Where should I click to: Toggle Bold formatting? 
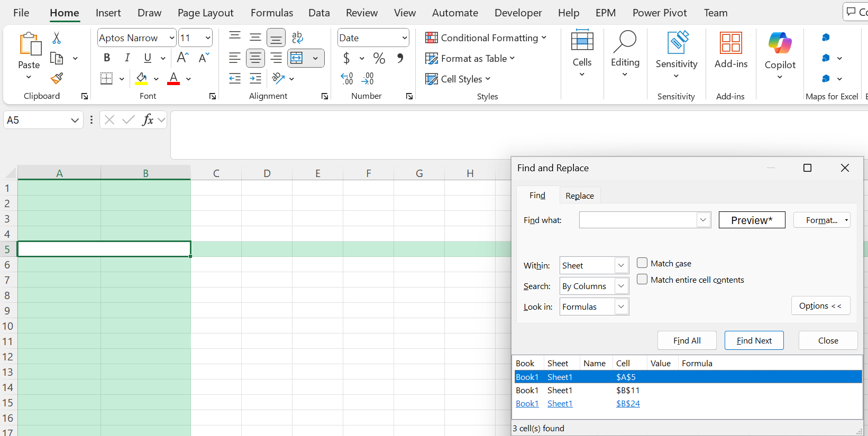[x=107, y=58]
